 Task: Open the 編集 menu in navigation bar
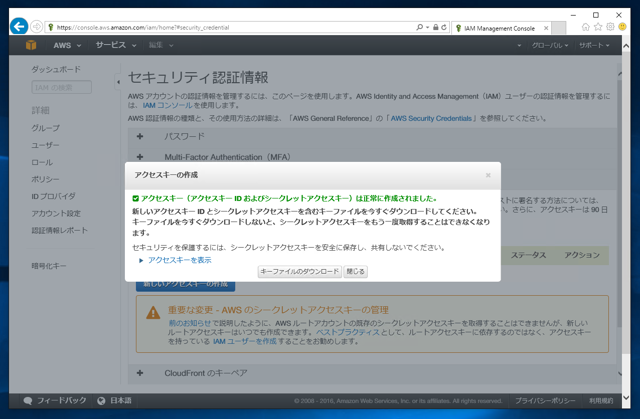(x=161, y=45)
